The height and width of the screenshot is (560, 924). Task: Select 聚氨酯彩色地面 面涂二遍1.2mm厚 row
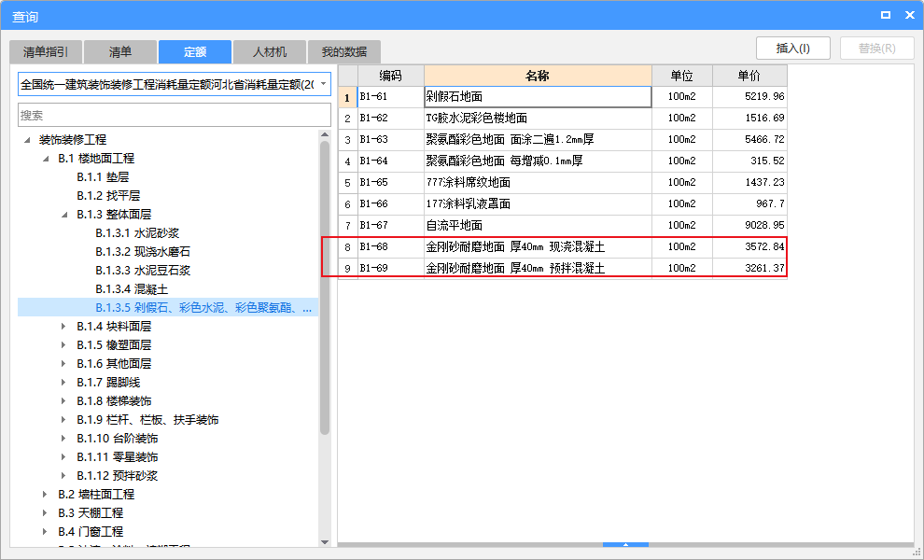563,140
